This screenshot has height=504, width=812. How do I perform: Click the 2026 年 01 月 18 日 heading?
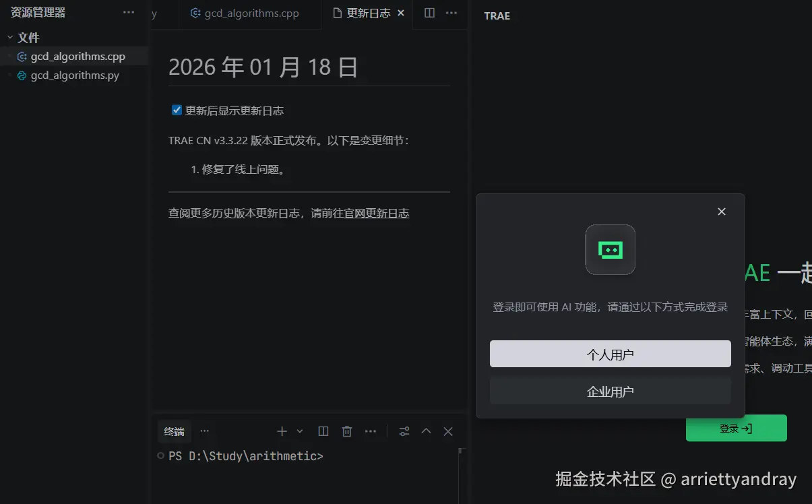[263, 67]
